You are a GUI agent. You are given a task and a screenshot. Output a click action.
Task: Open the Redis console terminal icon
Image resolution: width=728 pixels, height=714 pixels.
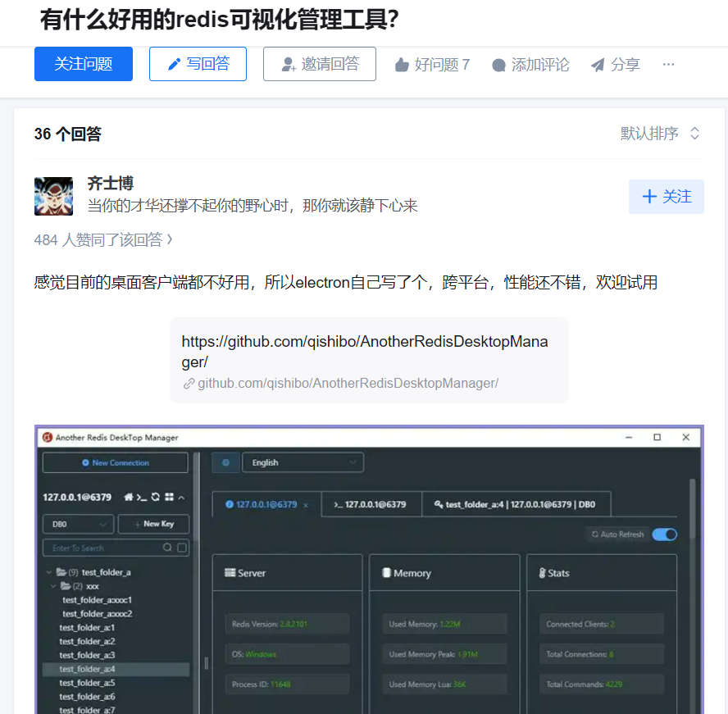[x=141, y=497]
